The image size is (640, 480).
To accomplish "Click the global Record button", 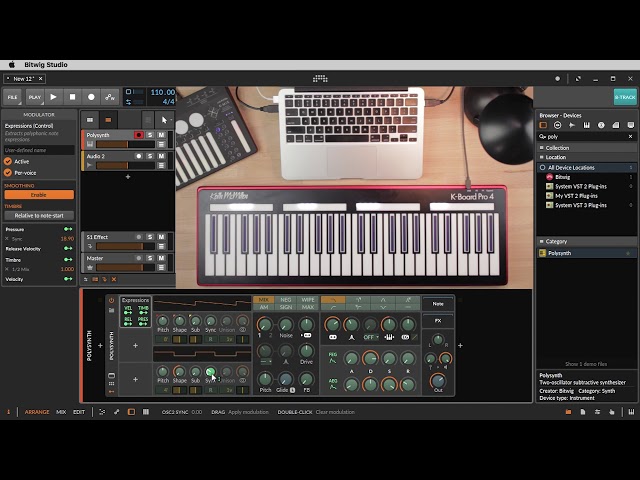I will [91, 97].
